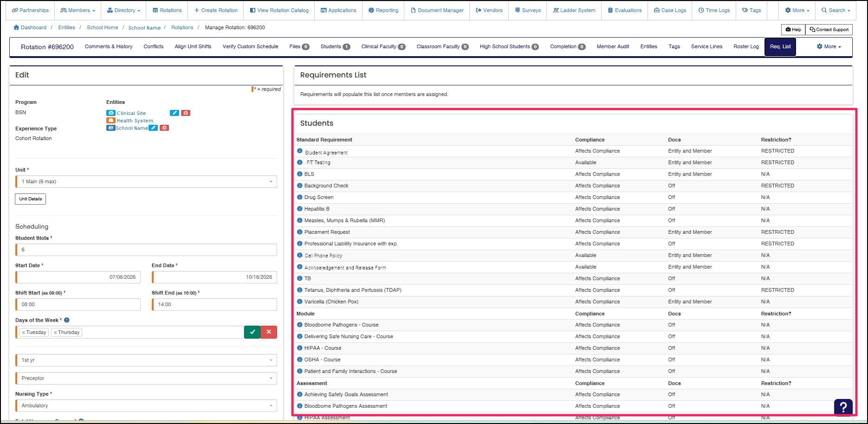Open Case Logs in top navigation
Viewport: 868px width, 424px height.
point(670,10)
